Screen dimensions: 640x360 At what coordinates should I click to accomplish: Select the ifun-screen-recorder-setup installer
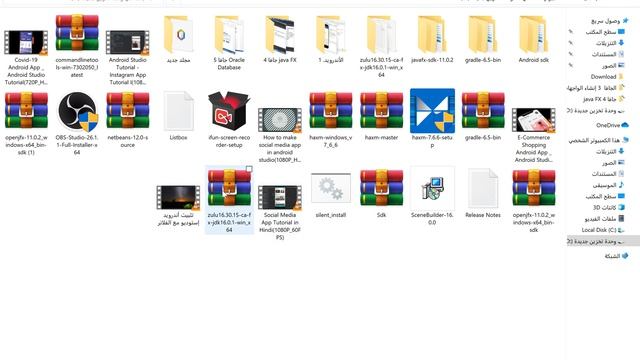229,119
